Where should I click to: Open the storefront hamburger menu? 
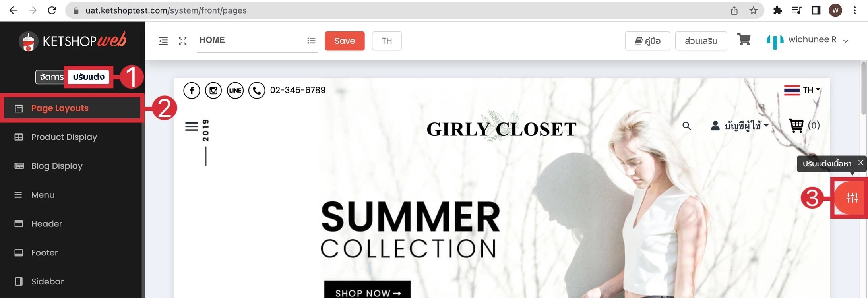[192, 126]
